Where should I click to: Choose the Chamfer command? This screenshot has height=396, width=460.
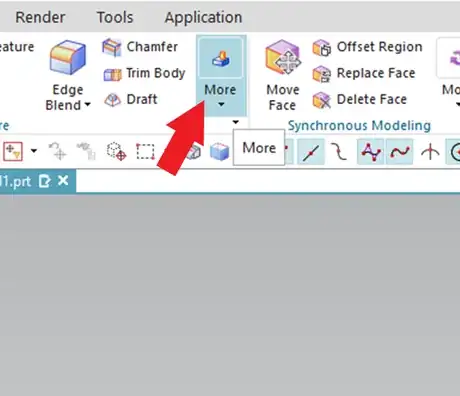tap(140, 47)
